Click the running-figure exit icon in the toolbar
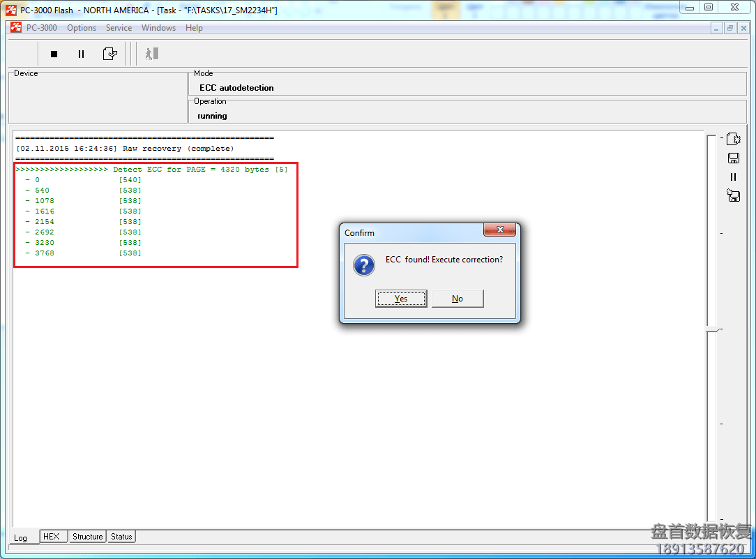This screenshot has height=559, width=756. click(x=151, y=54)
